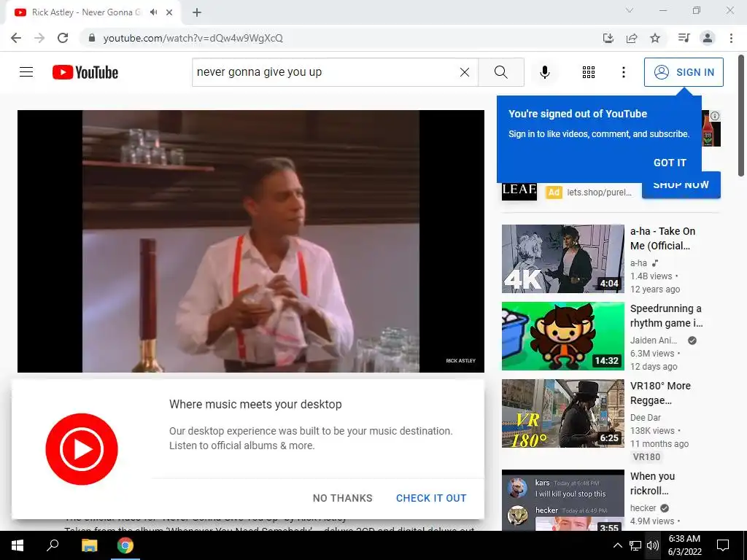Click Chrome icon in taskbar

pyautogui.click(x=125, y=545)
